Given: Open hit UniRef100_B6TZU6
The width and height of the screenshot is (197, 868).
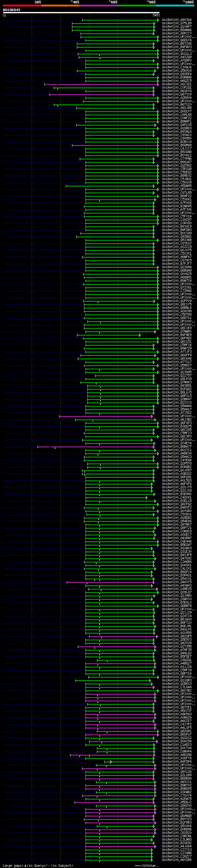Looking at the screenshot, I should pyautogui.click(x=177, y=43).
